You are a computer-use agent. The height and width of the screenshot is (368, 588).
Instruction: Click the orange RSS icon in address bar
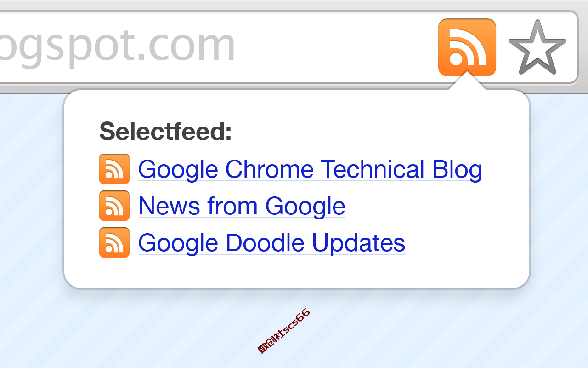coord(467,47)
